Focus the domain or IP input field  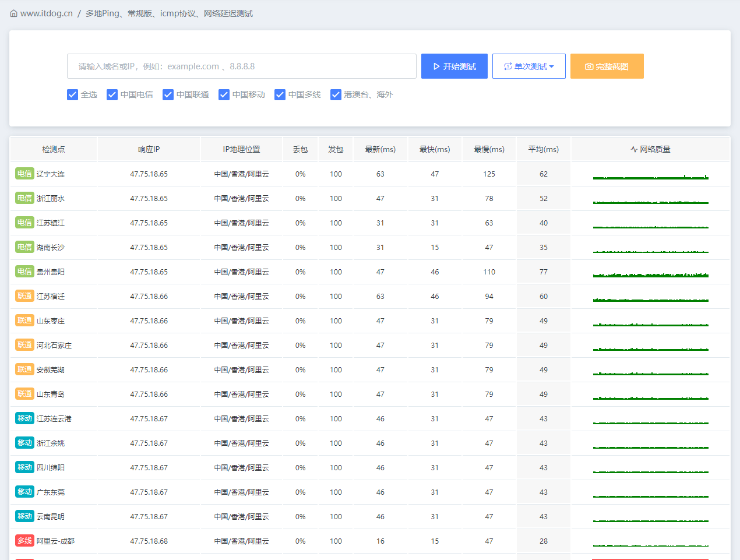tap(241, 66)
